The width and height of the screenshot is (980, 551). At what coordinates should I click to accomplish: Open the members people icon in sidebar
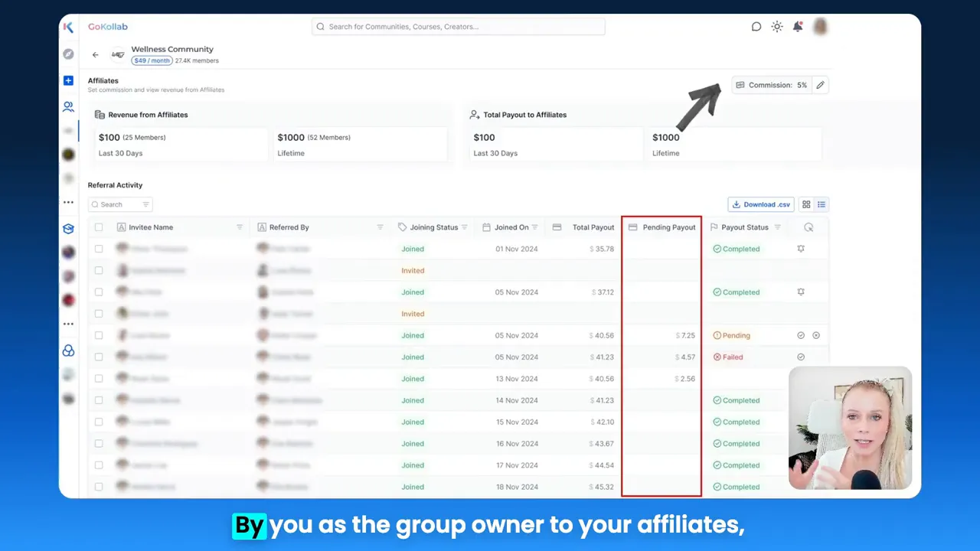click(68, 107)
